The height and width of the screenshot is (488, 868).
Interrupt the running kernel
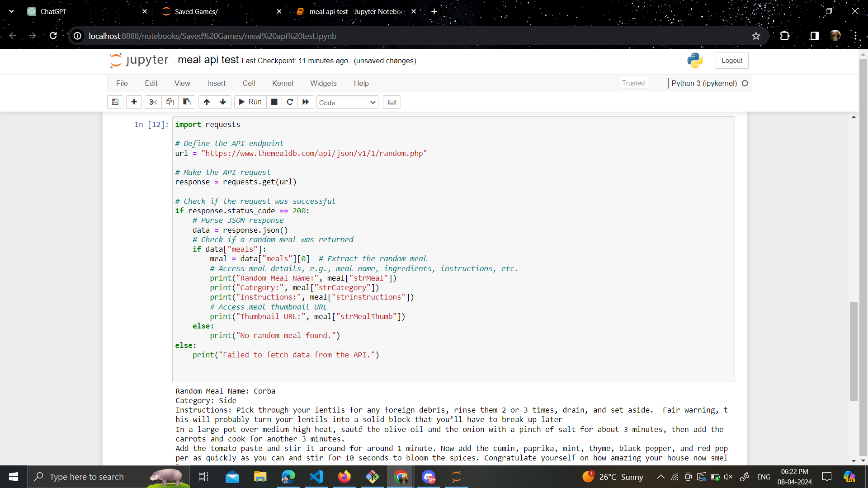(x=274, y=102)
